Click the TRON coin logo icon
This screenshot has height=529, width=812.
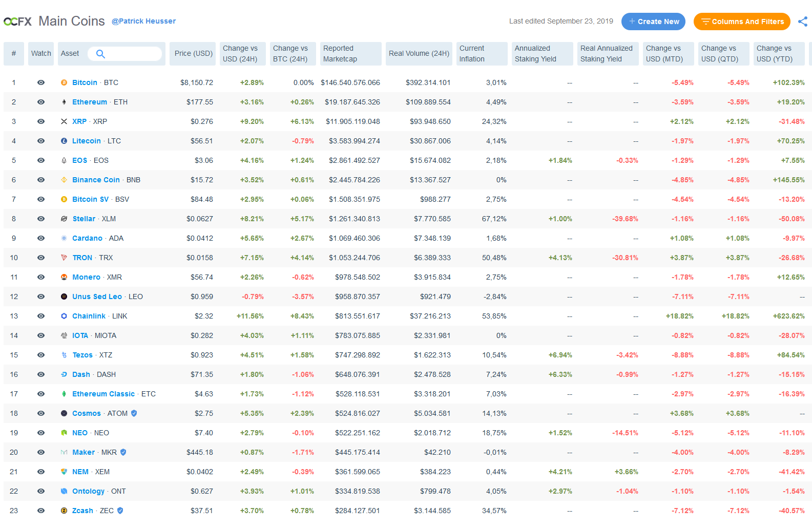pos(64,258)
